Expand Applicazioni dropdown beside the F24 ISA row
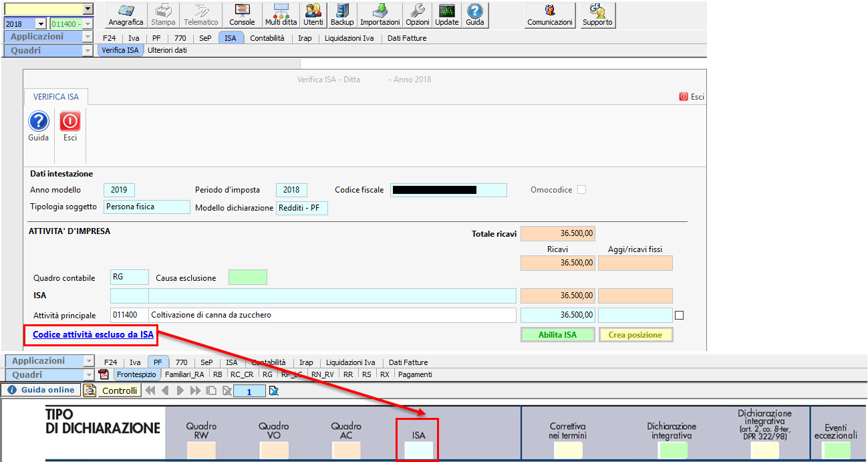868x462 pixels. coord(88,37)
